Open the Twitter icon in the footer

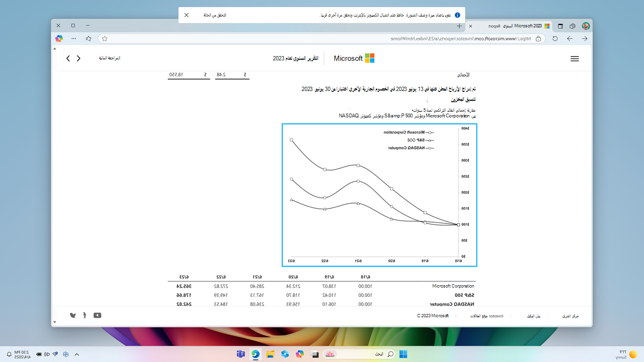tap(73, 315)
